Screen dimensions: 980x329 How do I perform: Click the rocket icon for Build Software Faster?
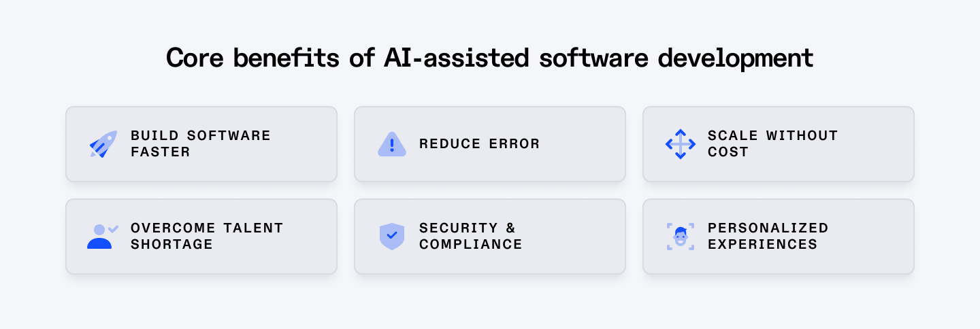[103, 144]
